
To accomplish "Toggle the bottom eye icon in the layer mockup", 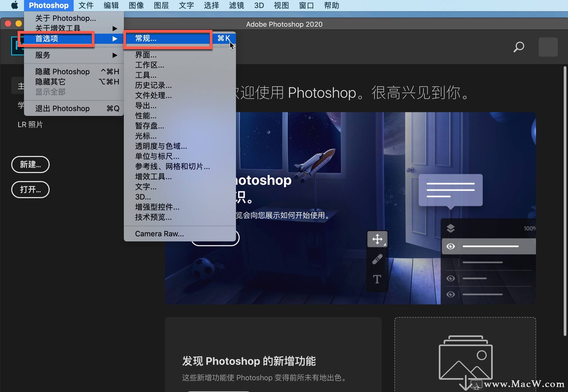I will point(451,295).
